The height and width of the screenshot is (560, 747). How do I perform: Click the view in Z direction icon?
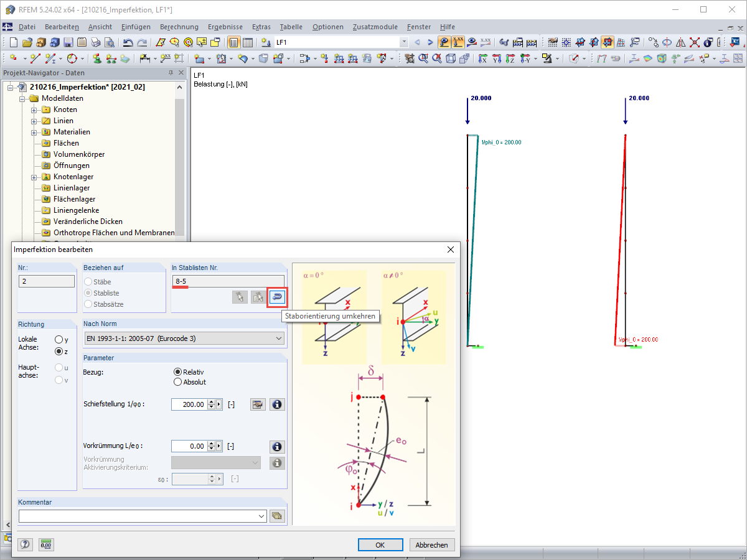(x=510, y=58)
